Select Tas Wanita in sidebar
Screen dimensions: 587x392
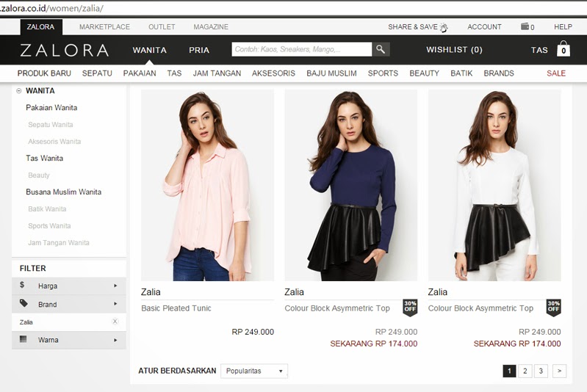pos(45,159)
